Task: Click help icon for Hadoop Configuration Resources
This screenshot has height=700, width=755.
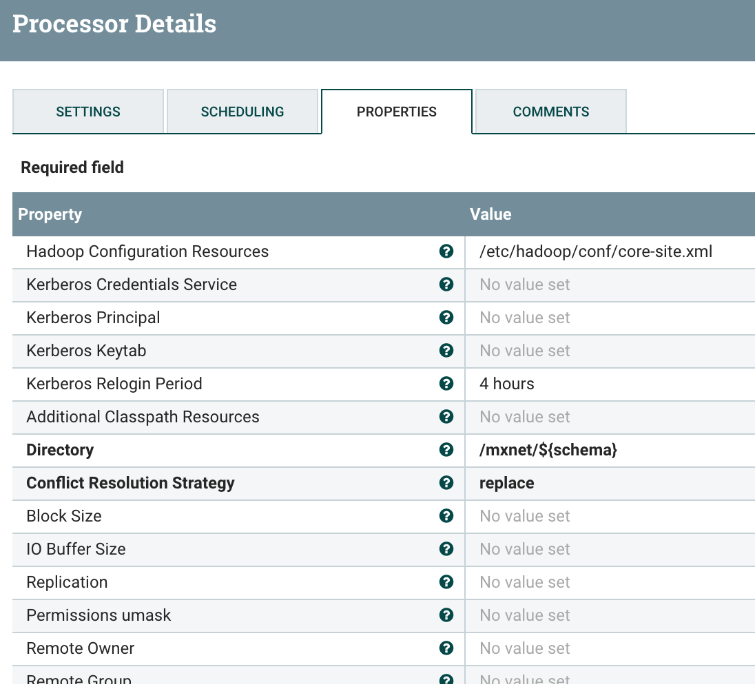Action: pyautogui.click(x=446, y=251)
